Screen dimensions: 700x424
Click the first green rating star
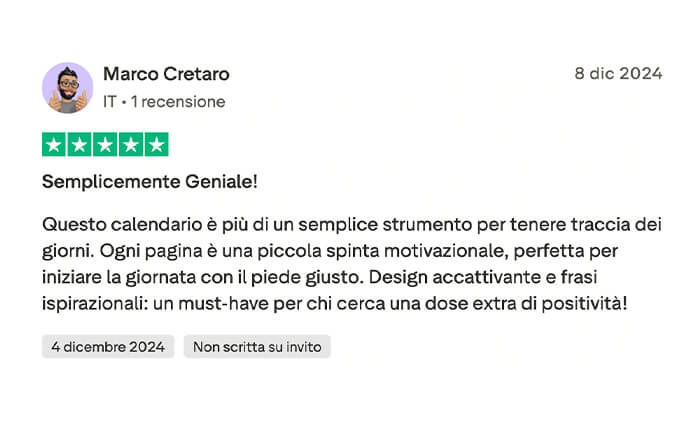point(54,145)
